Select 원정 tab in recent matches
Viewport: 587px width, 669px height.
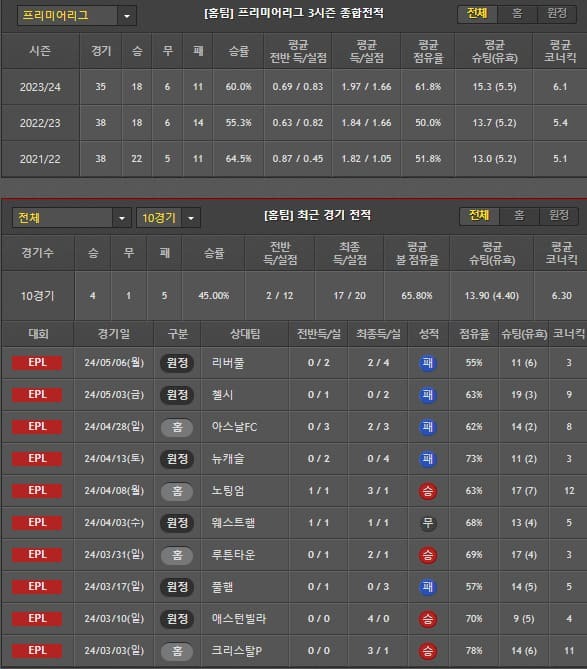(558, 215)
